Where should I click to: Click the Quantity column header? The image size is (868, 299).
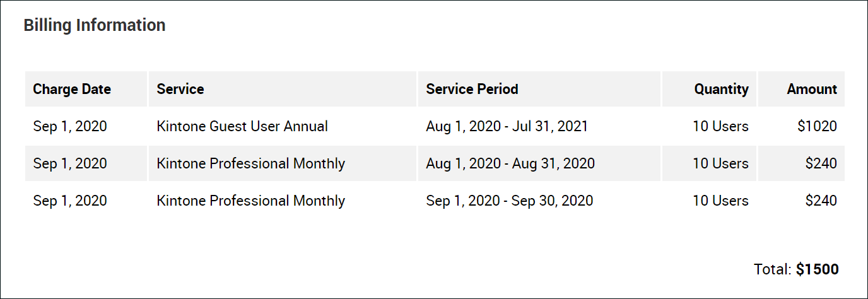(721, 89)
